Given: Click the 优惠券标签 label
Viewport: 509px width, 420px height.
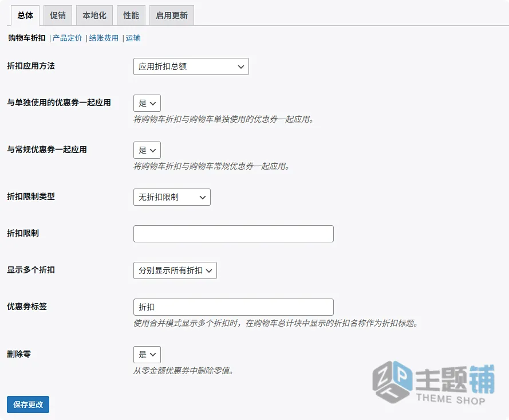Looking at the screenshot, I should [x=27, y=307].
